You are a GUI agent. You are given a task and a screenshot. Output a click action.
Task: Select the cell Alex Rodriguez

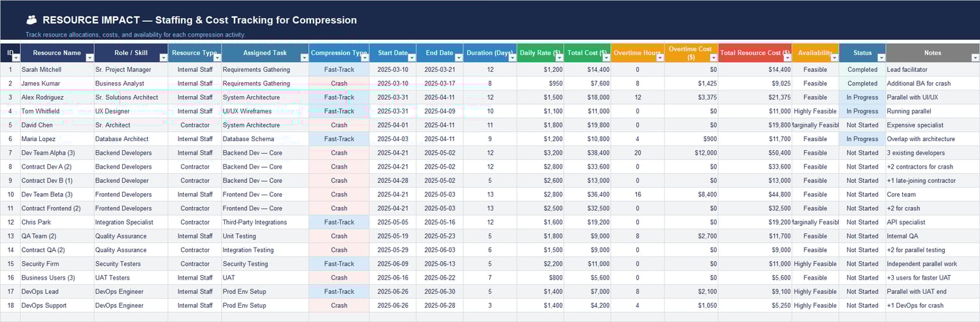(x=57, y=97)
